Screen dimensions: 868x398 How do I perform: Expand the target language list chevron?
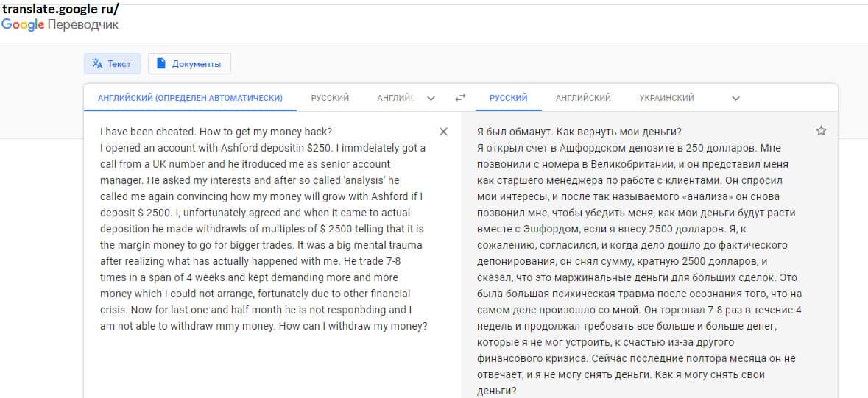tap(735, 99)
